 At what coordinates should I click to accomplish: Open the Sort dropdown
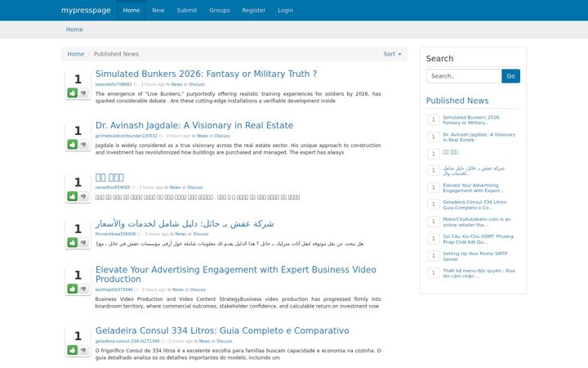point(392,54)
